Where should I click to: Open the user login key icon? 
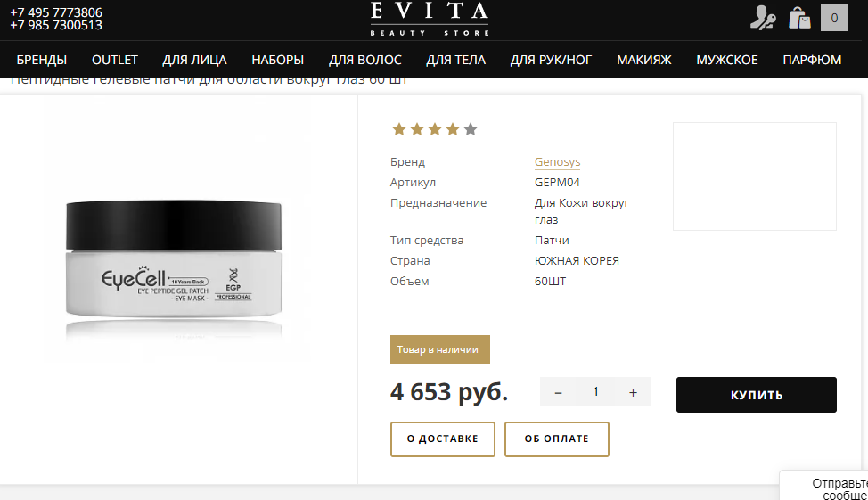pos(763,19)
